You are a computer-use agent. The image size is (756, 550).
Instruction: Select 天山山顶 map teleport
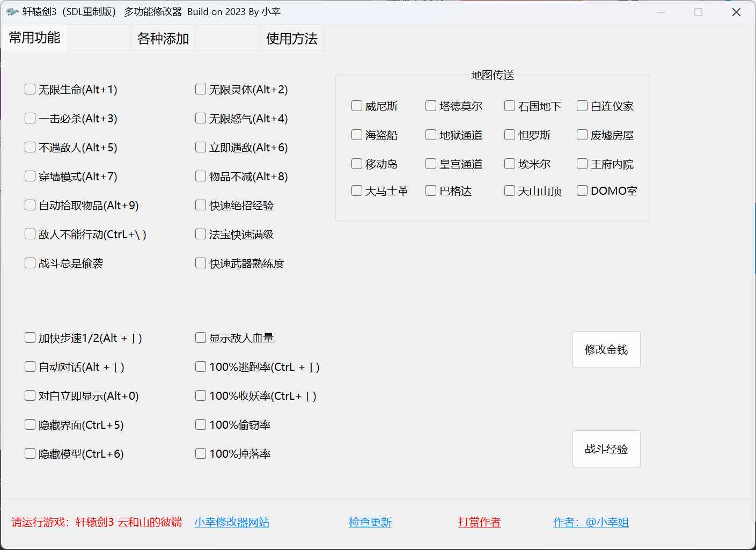coord(509,190)
